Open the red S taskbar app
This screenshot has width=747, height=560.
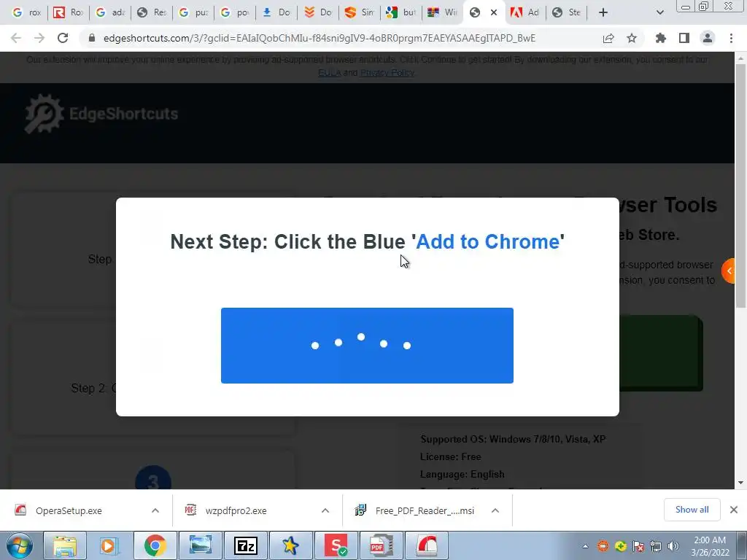(x=336, y=545)
